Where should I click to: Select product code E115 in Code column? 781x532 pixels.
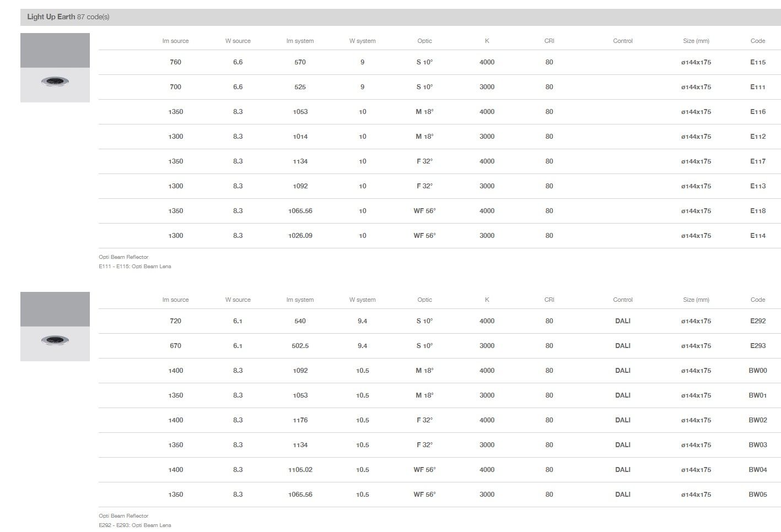pyautogui.click(x=757, y=62)
